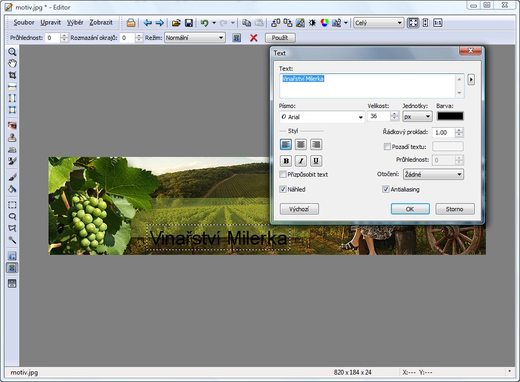Toggle Underline style button
This screenshot has width=520, height=382.
pyautogui.click(x=316, y=161)
